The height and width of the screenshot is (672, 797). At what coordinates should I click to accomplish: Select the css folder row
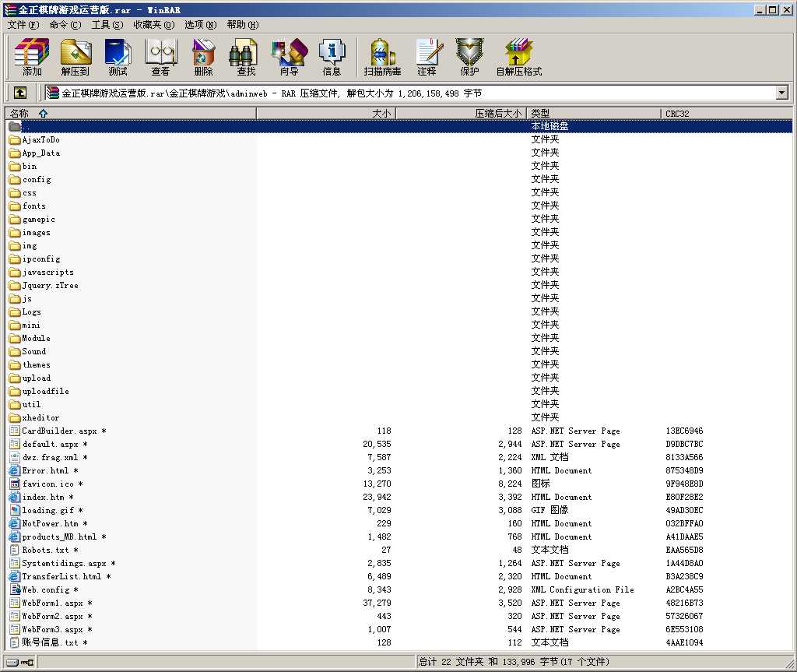click(x=399, y=192)
